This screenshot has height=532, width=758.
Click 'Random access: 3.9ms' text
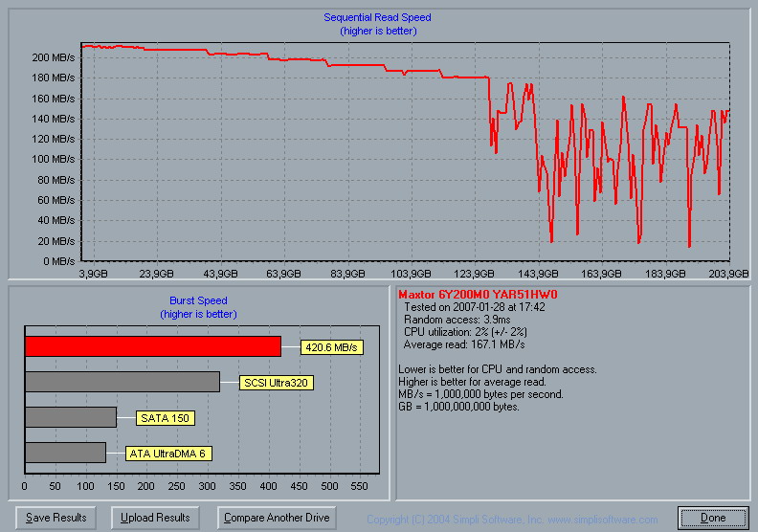(x=457, y=320)
